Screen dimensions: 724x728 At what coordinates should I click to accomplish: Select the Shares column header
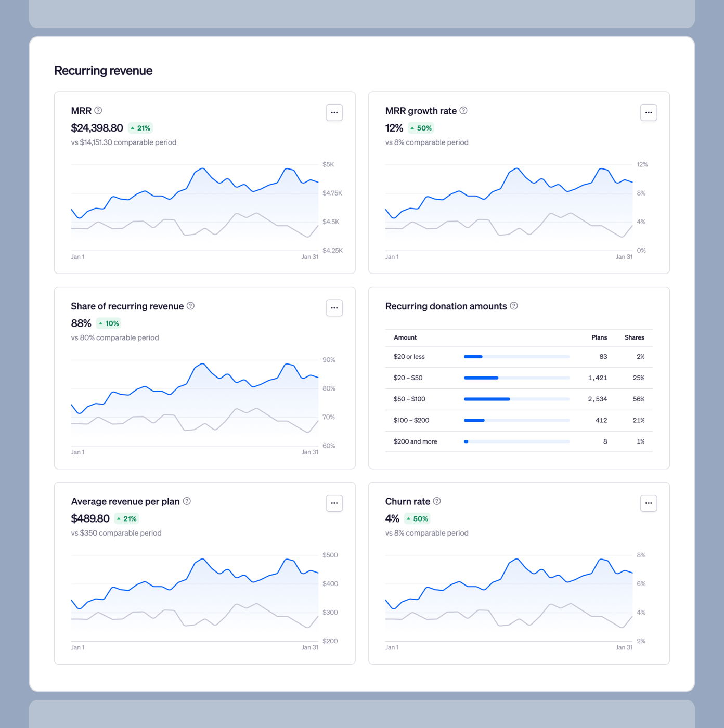point(635,337)
